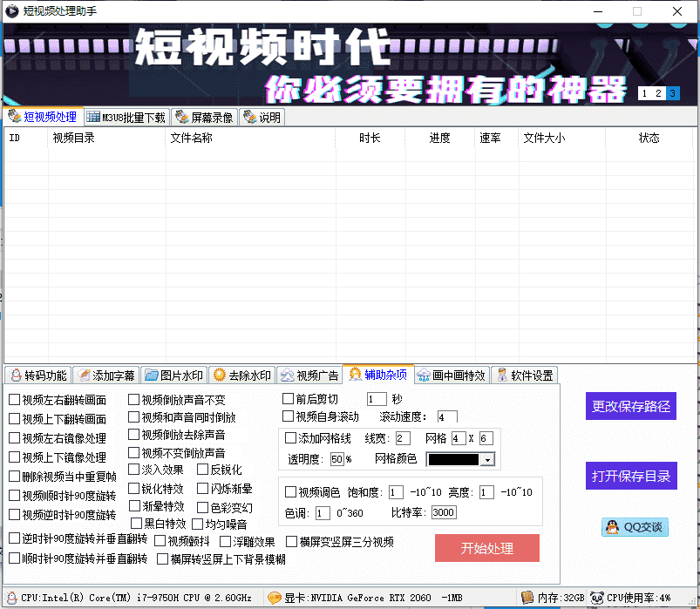Select banner slide 3

(x=672, y=93)
